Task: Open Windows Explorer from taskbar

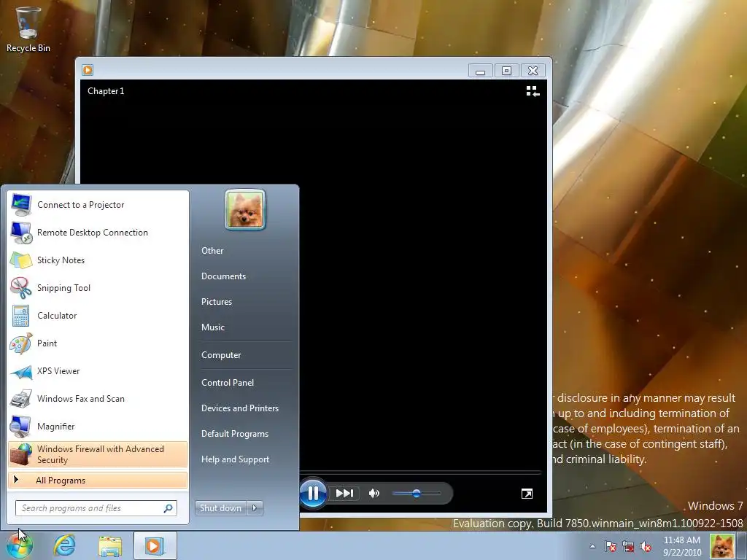Action: (110, 545)
